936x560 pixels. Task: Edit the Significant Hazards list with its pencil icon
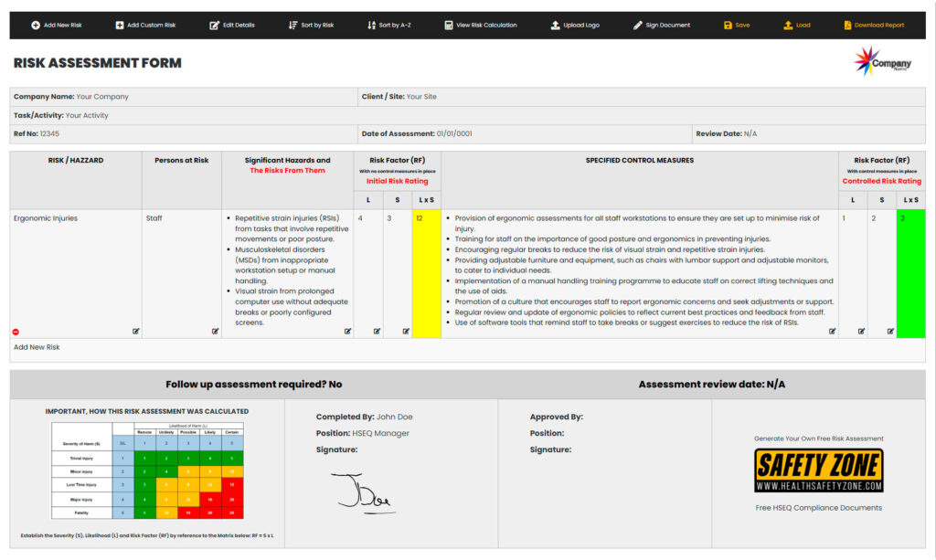point(347,331)
